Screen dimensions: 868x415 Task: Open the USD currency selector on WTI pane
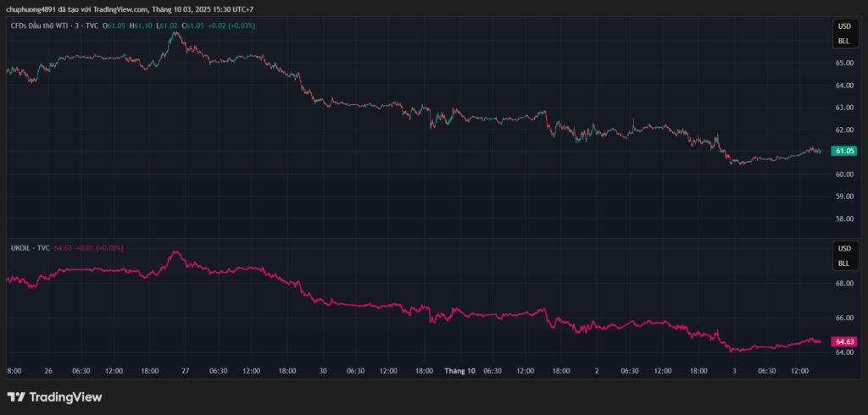[843, 27]
